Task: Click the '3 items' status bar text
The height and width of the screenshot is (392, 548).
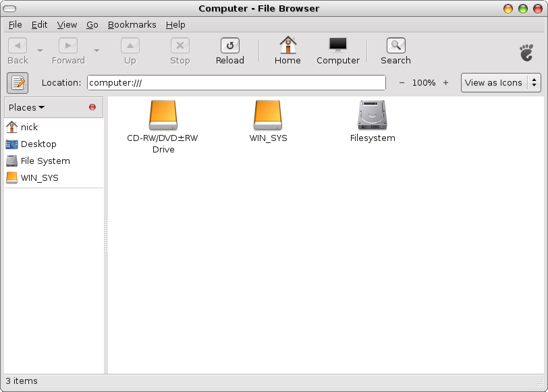Action: 22,381
